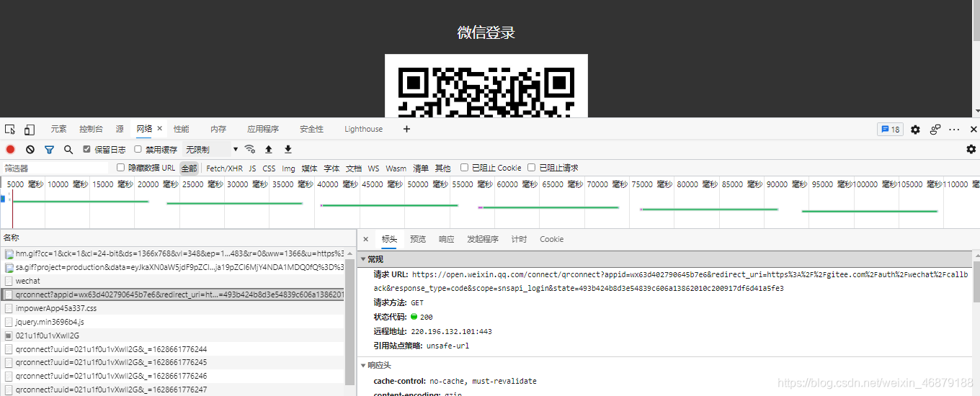Stop recording network log with red button
This screenshot has height=396, width=980.
point(11,150)
